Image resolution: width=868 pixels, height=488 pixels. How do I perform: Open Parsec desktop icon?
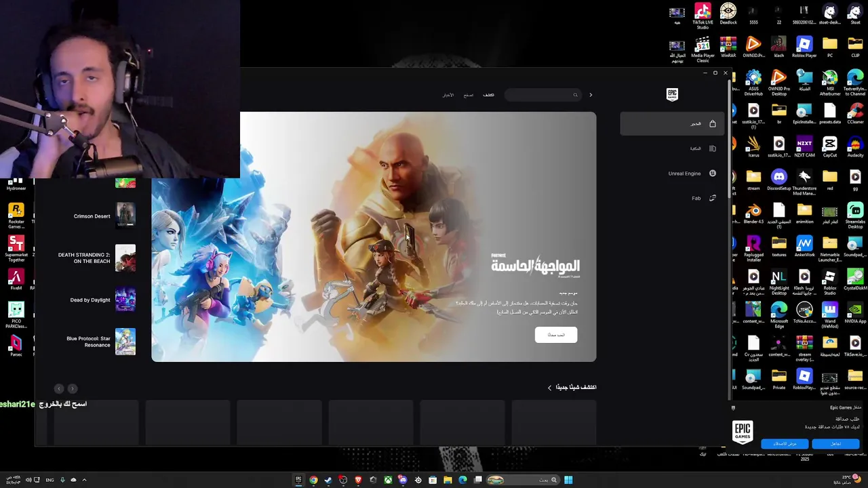[16, 346]
